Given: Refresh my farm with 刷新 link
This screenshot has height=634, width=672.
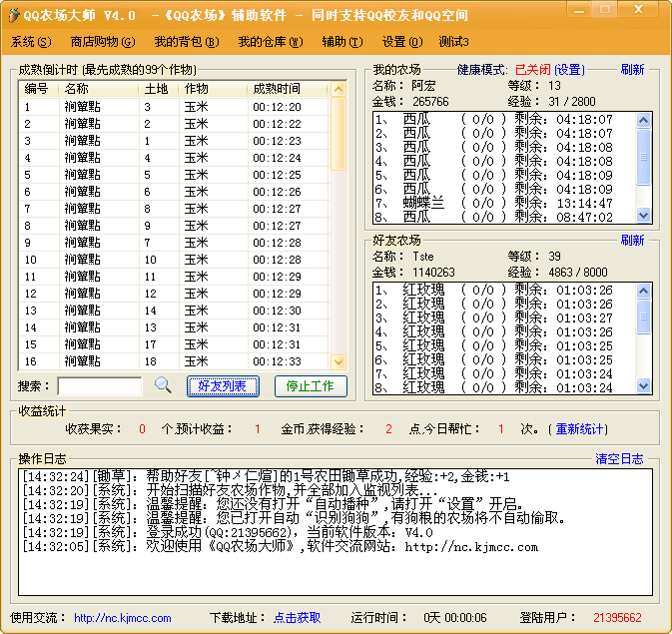Looking at the screenshot, I should pyautogui.click(x=632, y=70).
